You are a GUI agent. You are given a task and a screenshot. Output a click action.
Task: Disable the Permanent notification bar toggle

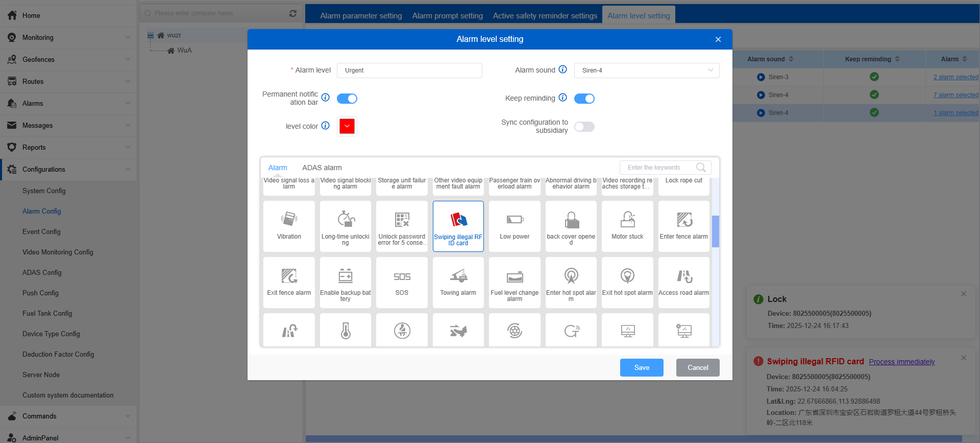coord(347,99)
